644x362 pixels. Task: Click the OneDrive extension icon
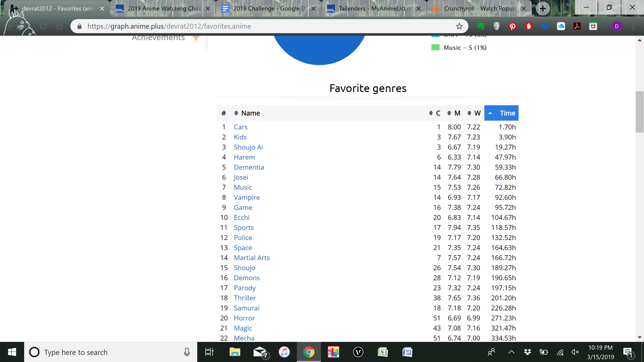coord(560,26)
